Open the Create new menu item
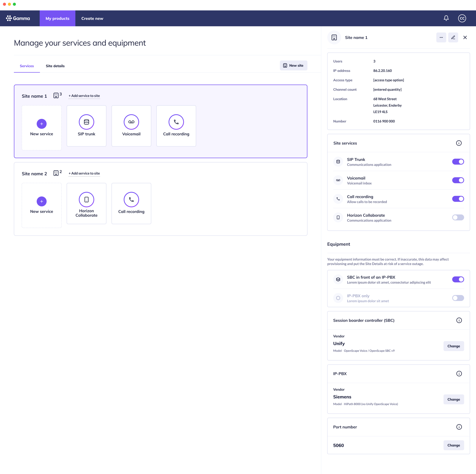Screen dimensions: 476x474 click(92, 18)
